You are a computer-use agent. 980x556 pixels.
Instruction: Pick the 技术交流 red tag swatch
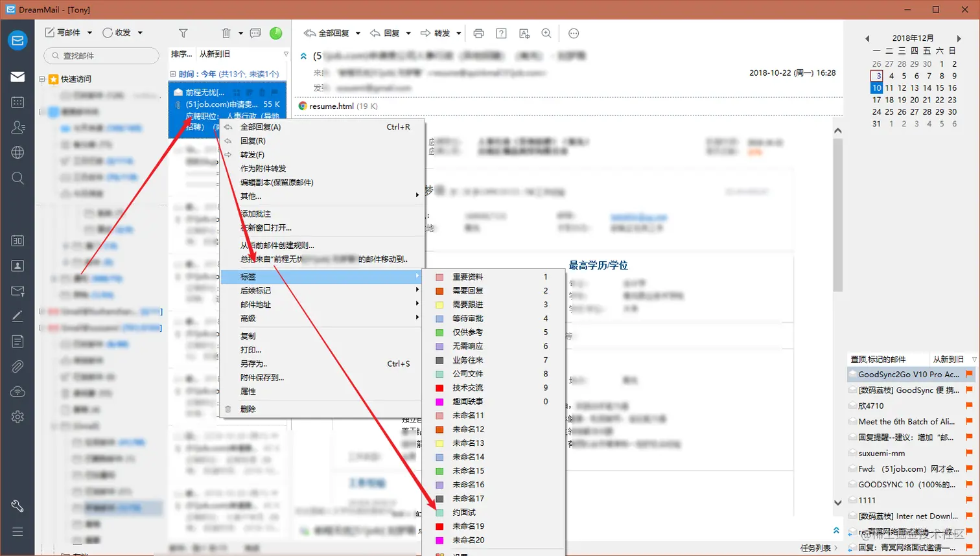[x=439, y=388]
